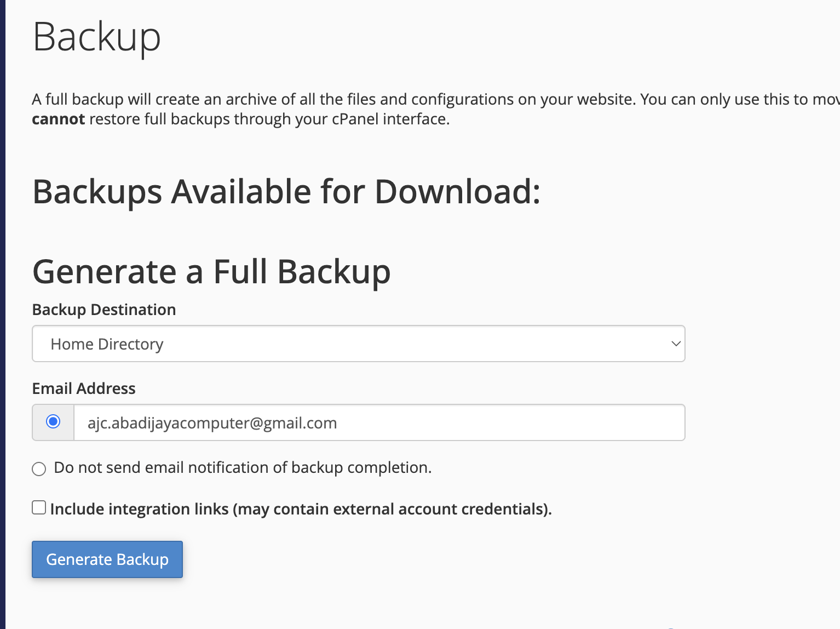
Task: Click the 'Backup' page title
Action: pyautogui.click(x=97, y=37)
